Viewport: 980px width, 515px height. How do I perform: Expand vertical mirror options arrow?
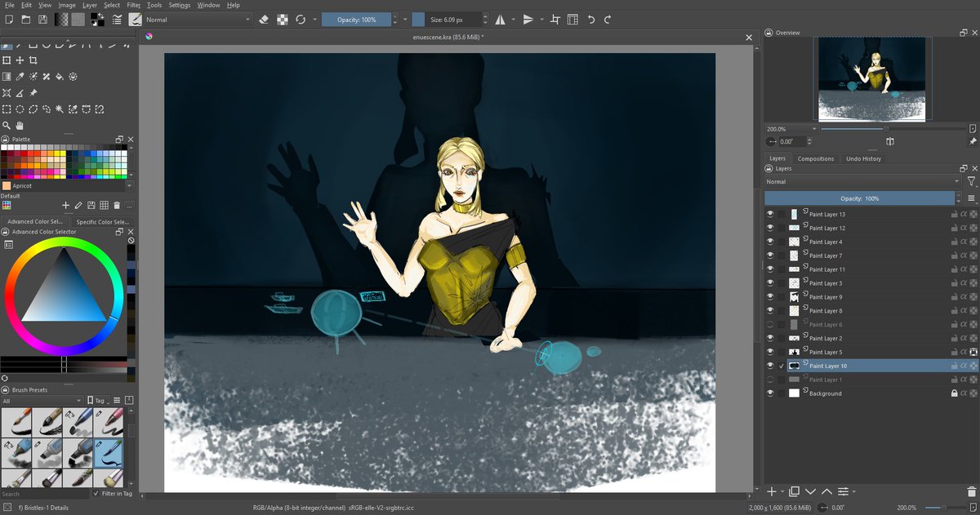coord(541,19)
